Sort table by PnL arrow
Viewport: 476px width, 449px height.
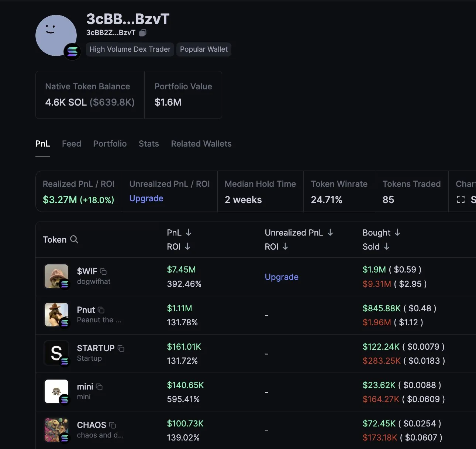click(x=189, y=232)
